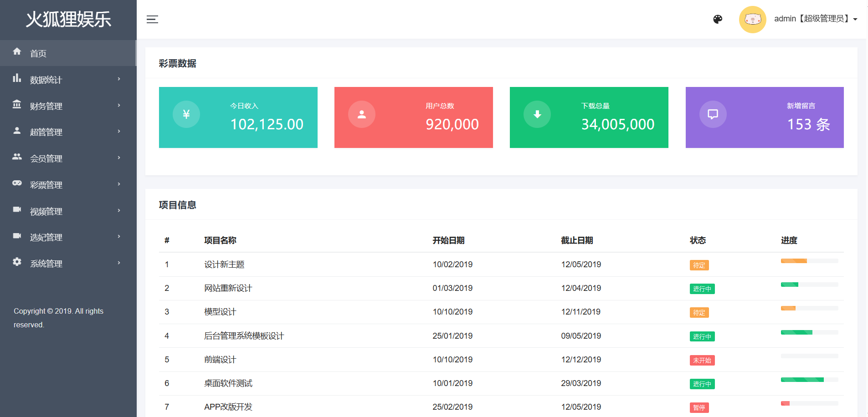This screenshot has height=417, width=868.
Task: Click the 用户总数 red statistics card
Action: tap(413, 117)
